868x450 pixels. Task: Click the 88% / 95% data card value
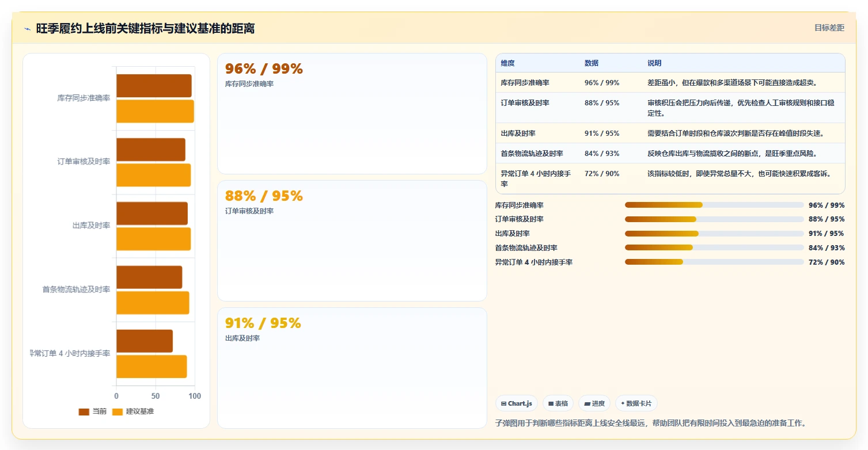pos(264,196)
